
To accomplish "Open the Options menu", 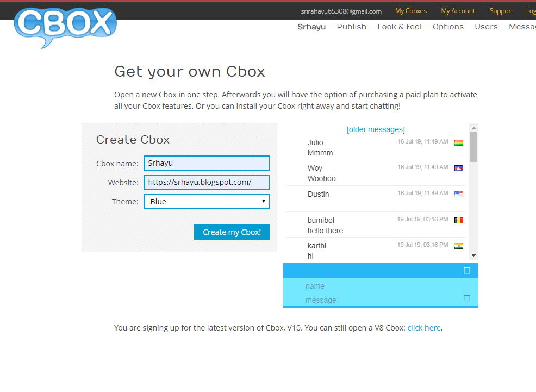I will click(x=448, y=27).
